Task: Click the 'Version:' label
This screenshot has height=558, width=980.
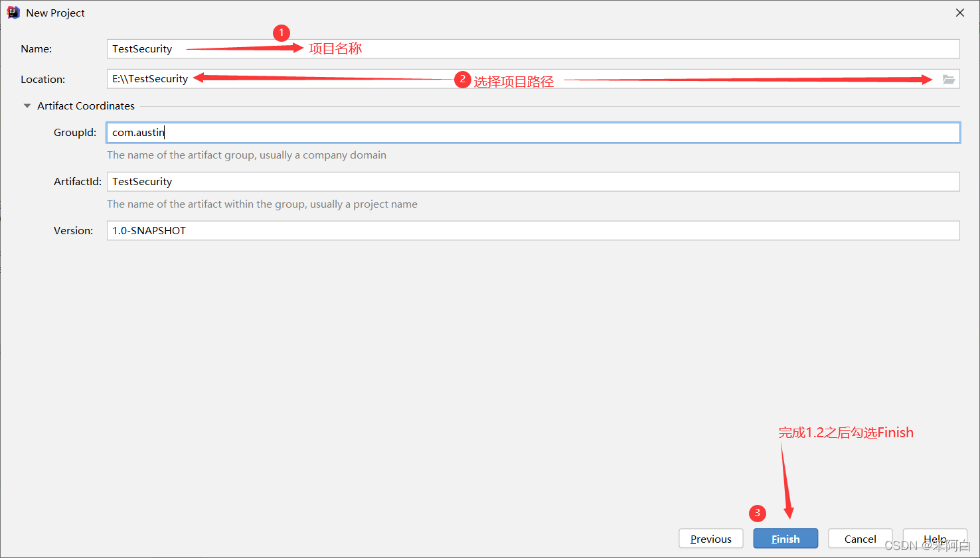Action: click(74, 231)
